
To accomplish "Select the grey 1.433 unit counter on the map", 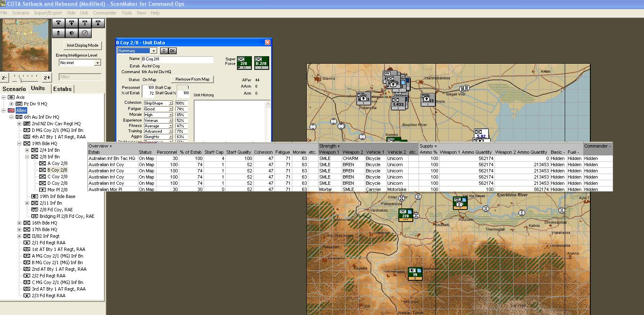I will pyautogui.click(x=398, y=103).
